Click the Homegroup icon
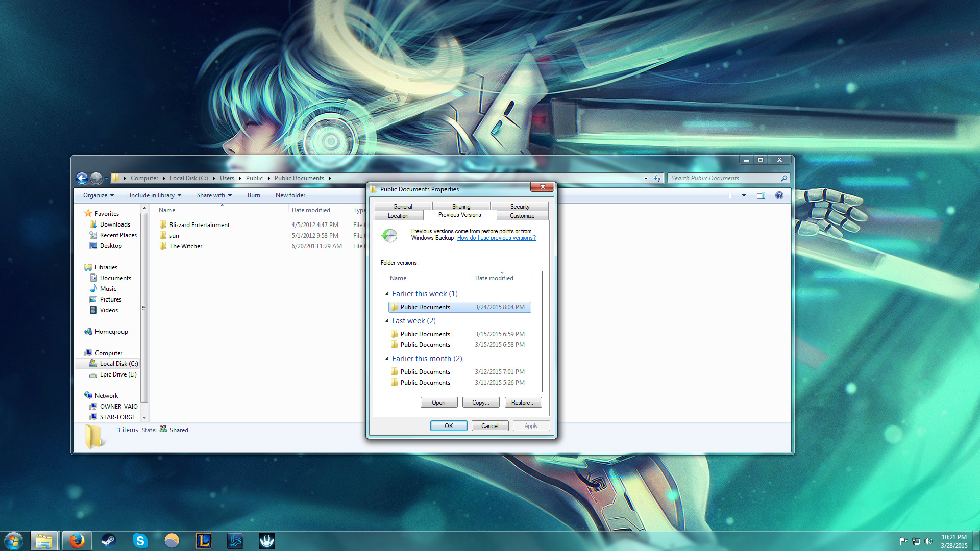The height and width of the screenshot is (551, 980). 88,332
